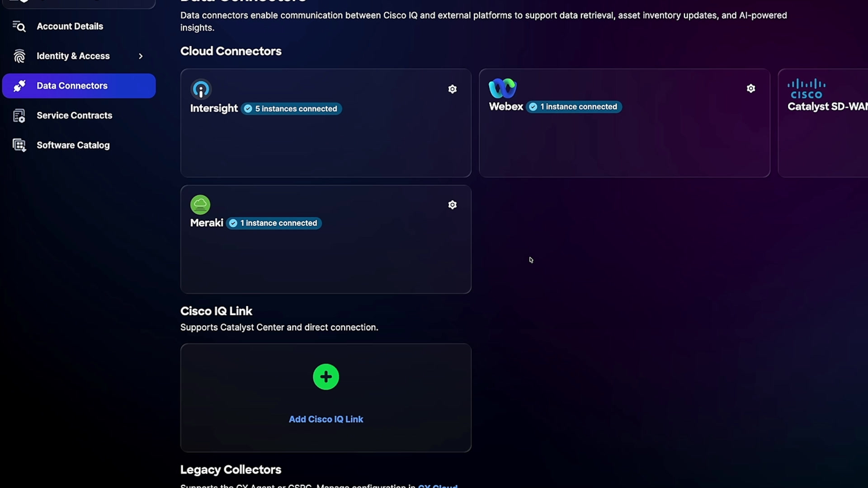
Task: Follow the CX Cloud link
Action: [438, 486]
